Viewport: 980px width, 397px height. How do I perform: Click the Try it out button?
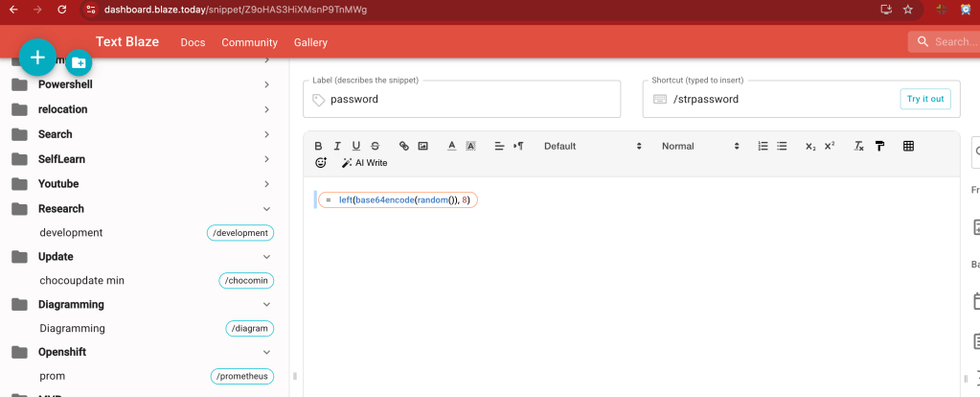[x=925, y=99]
